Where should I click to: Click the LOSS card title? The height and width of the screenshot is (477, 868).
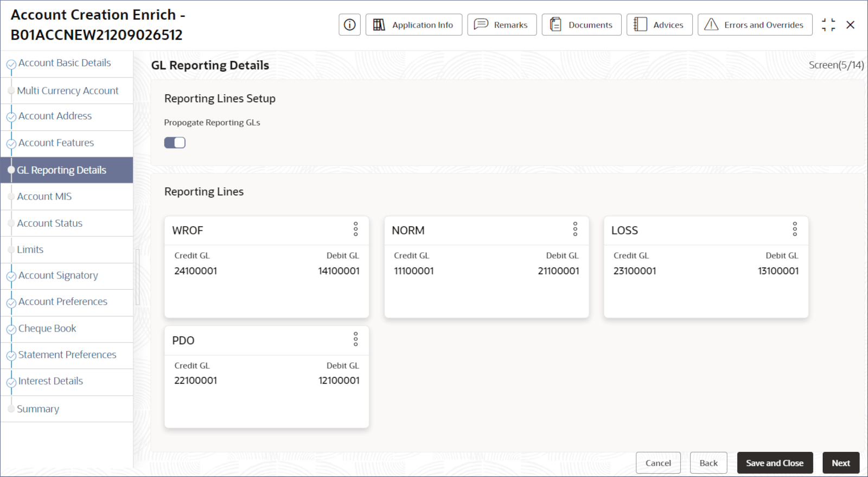pyautogui.click(x=624, y=231)
